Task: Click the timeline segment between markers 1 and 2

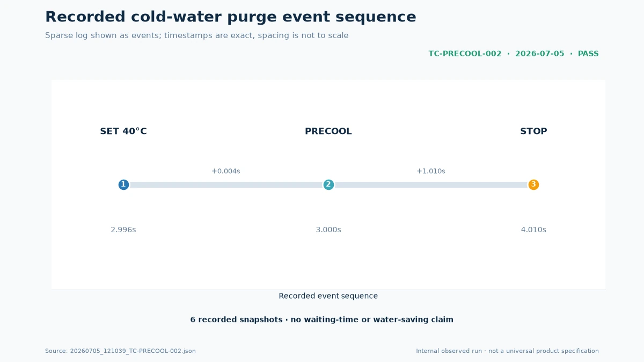Action: [x=226, y=184]
